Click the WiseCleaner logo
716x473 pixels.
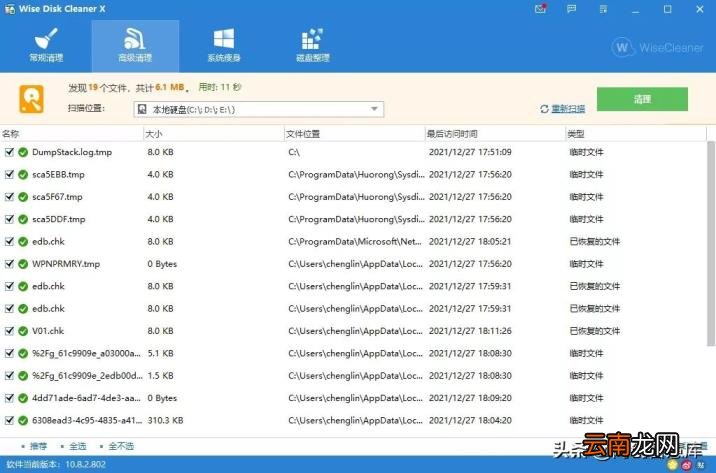657,47
